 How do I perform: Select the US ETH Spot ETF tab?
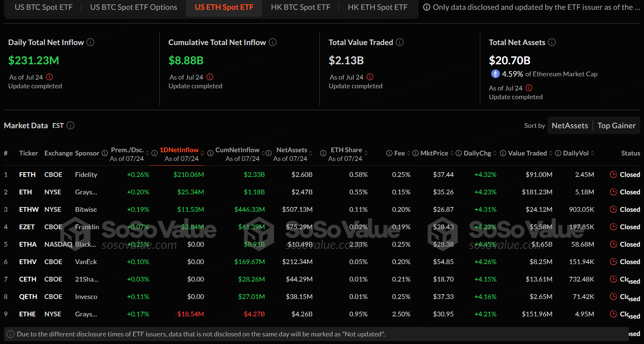[x=224, y=7]
